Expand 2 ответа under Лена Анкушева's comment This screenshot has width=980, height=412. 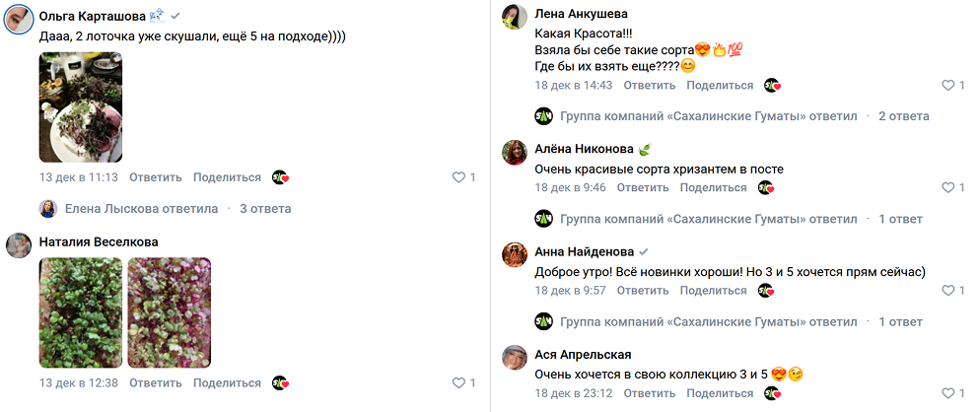903,116
